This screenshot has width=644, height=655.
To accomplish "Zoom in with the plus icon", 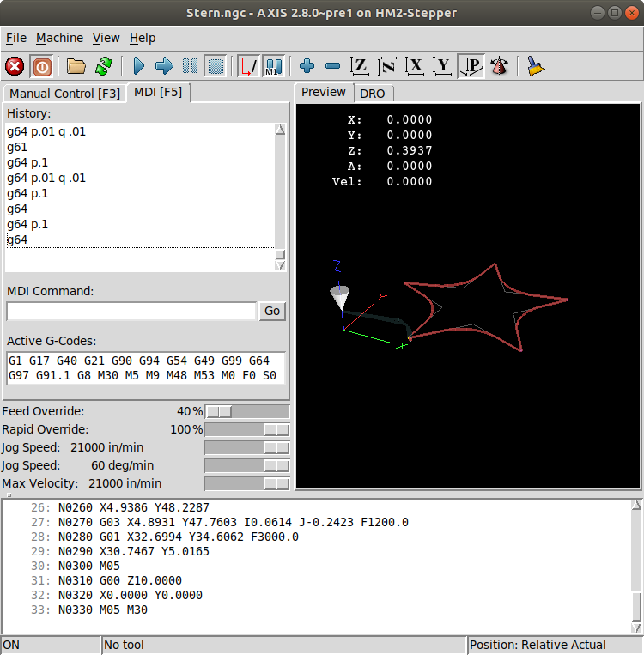I will [x=307, y=66].
